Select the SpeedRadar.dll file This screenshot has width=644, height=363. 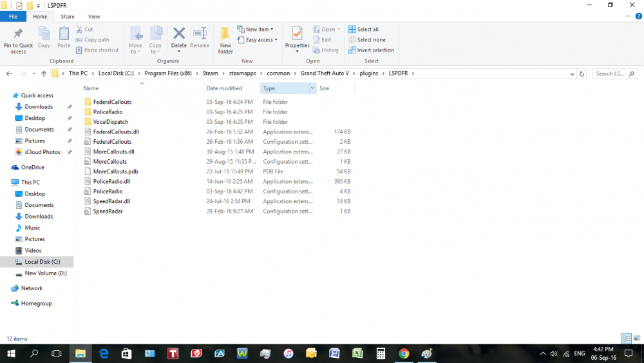pyautogui.click(x=111, y=201)
